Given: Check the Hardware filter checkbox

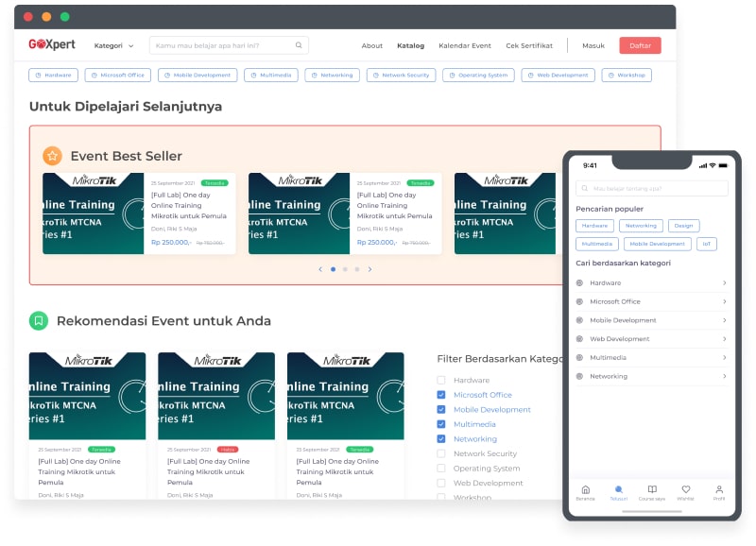Looking at the screenshot, I should coord(441,380).
